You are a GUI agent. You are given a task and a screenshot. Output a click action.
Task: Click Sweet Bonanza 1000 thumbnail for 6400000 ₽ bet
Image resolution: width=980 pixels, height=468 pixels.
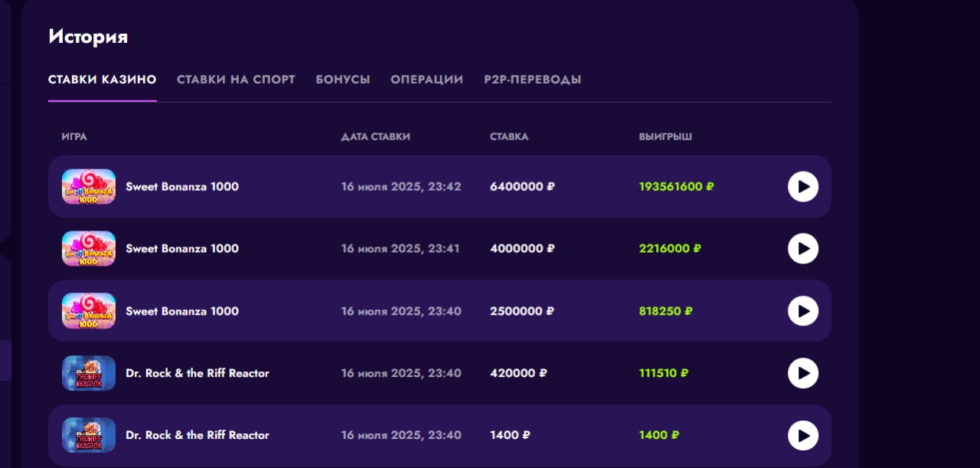89,186
